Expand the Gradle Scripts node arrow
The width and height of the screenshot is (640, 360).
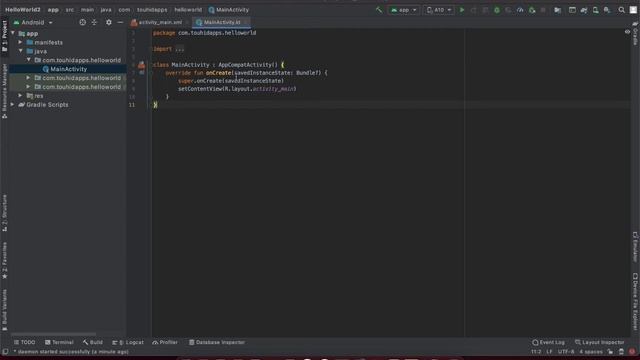[13, 104]
